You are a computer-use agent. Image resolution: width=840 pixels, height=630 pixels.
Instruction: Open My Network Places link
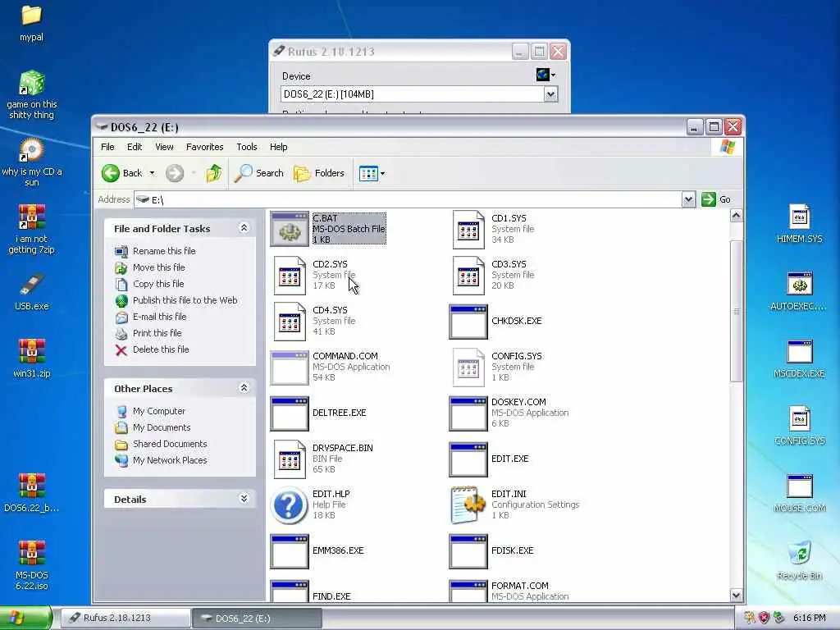point(170,460)
